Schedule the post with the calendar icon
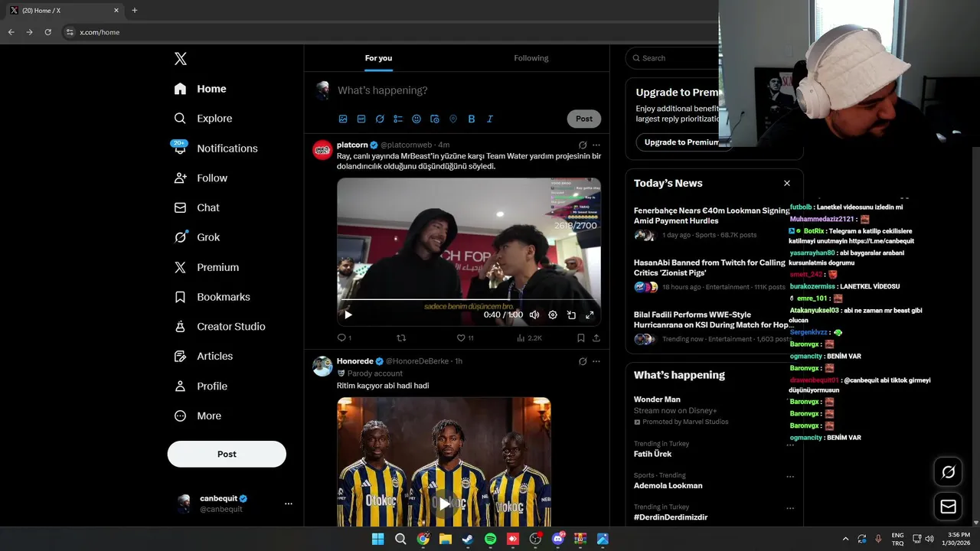Image resolution: width=980 pixels, height=551 pixels. (435, 119)
